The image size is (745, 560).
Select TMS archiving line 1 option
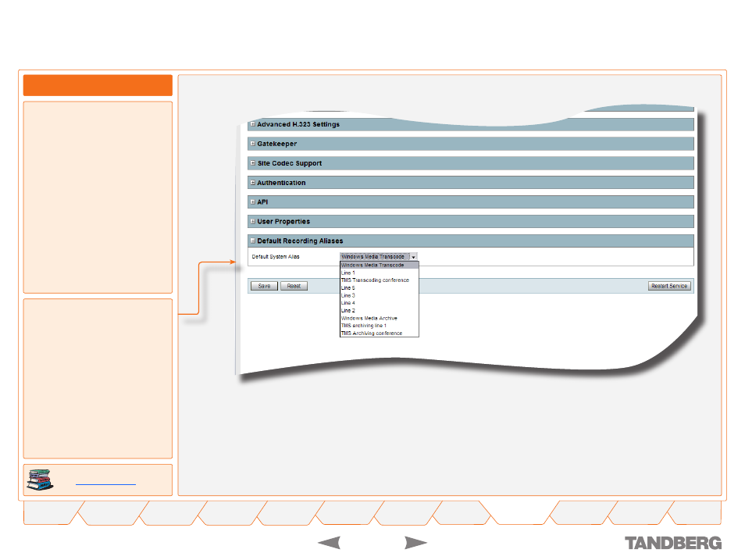[380, 326]
